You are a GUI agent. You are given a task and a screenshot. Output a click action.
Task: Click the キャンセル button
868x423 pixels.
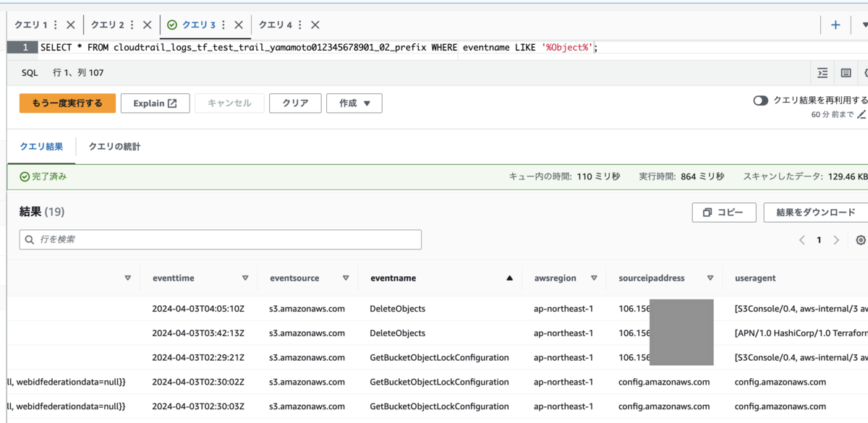coord(229,103)
